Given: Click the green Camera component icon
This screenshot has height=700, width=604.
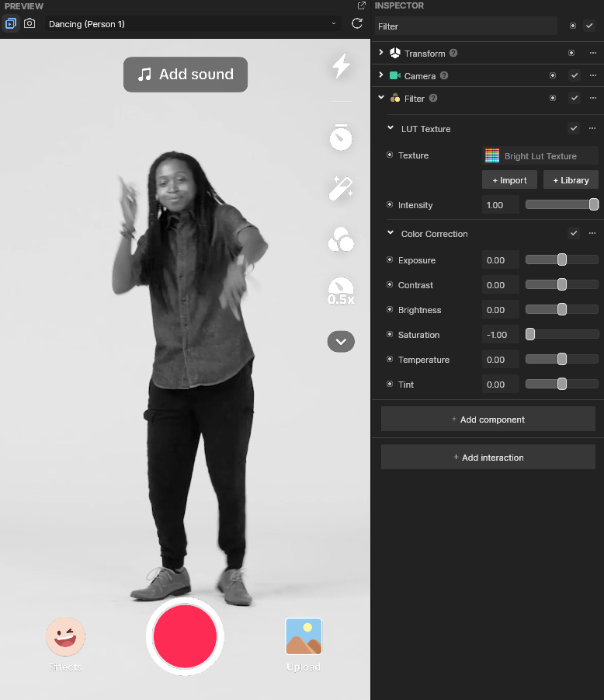Looking at the screenshot, I should (x=395, y=75).
